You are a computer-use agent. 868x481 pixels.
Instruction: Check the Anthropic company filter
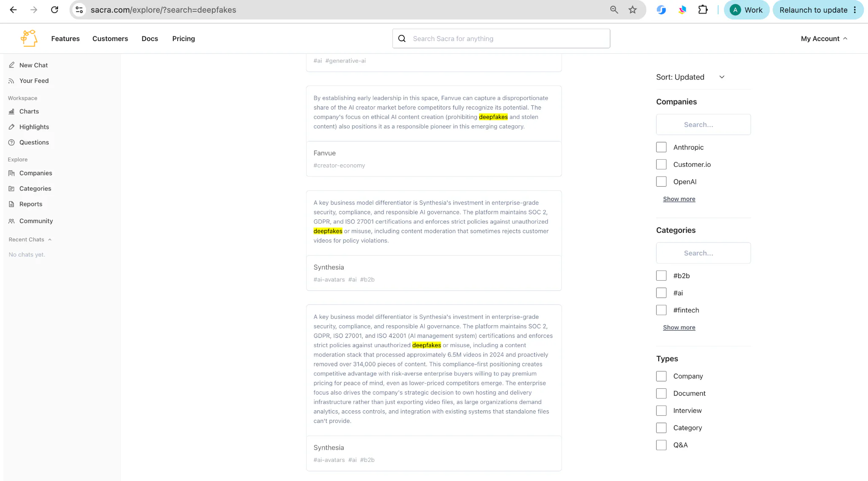click(661, 147)
